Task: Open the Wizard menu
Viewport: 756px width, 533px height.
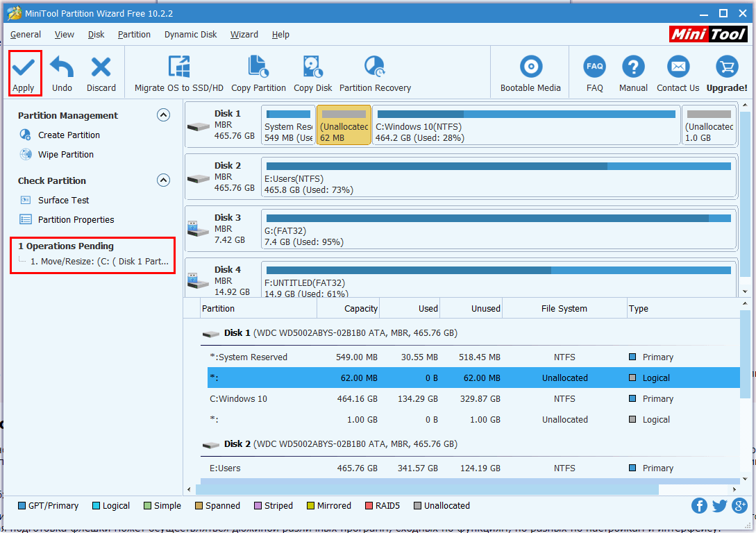Action: [x=244, y=35]
